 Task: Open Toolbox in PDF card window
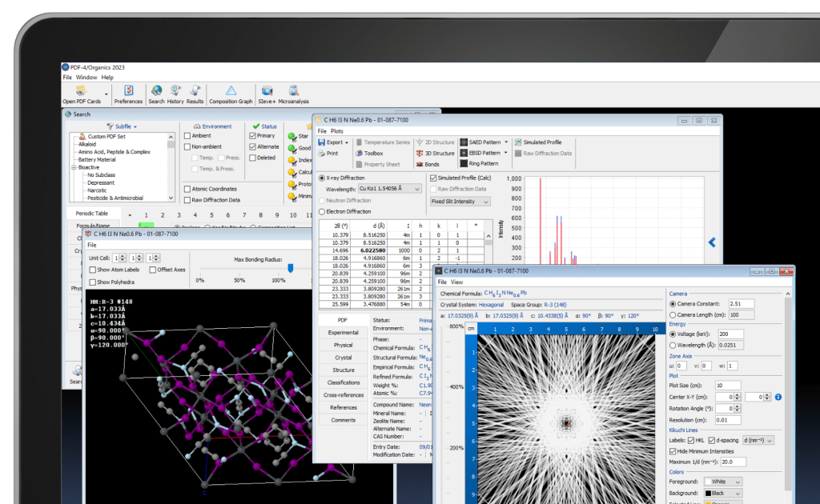pyautogui.click(x=369, y=154)
